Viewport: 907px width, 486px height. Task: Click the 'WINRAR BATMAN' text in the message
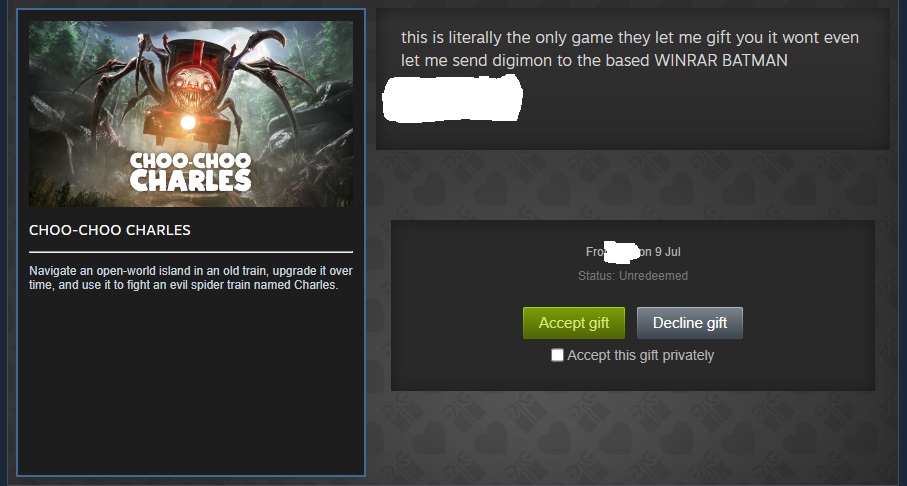click(x=721, y=61)
